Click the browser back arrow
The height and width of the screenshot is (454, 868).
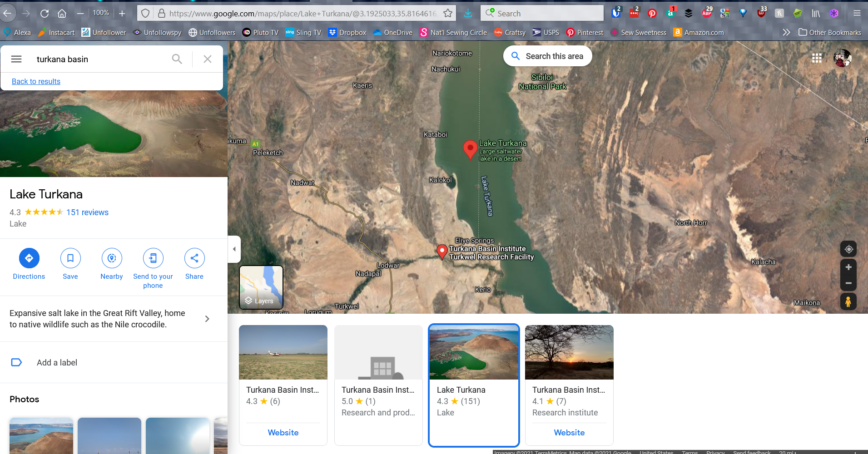(7, 14)
